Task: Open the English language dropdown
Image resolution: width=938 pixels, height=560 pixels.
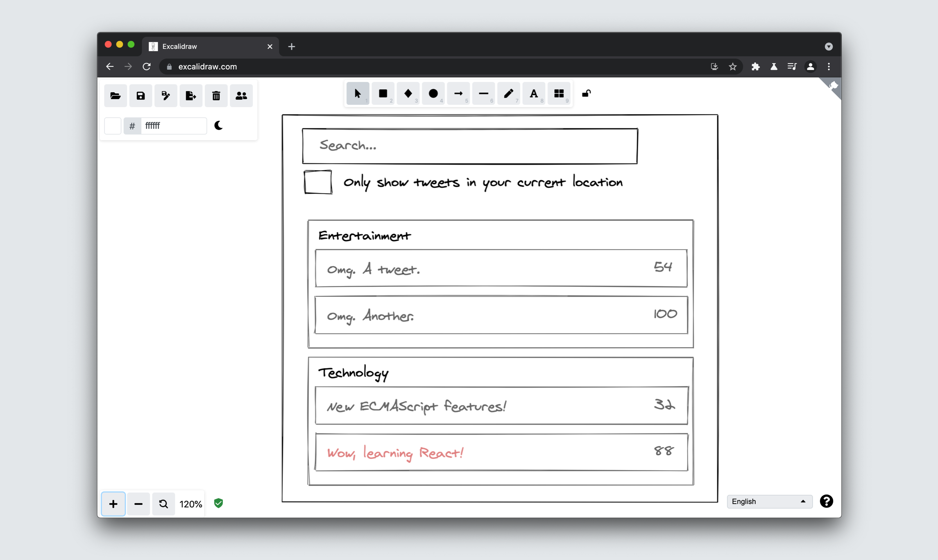Action: click(x=769, y=501)
